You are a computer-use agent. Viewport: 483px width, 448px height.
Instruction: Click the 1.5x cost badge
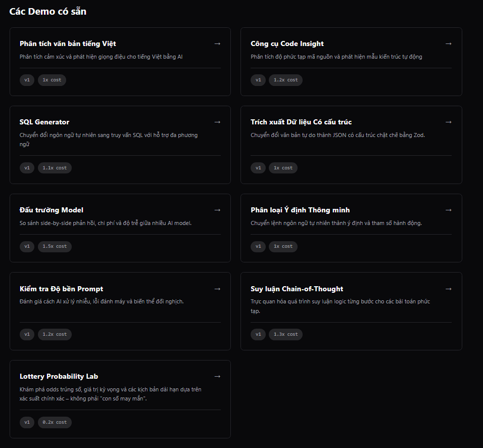(55, 246)
